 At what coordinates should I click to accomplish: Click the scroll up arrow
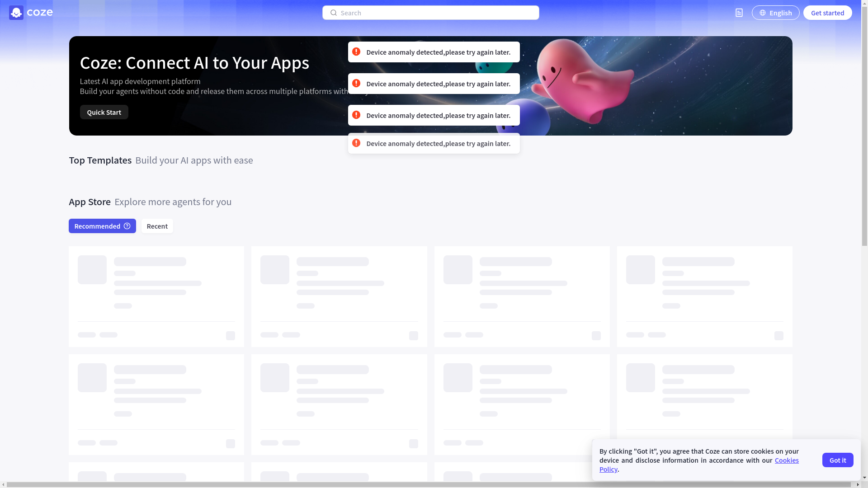pyautogui.click(x=864, y=3)
